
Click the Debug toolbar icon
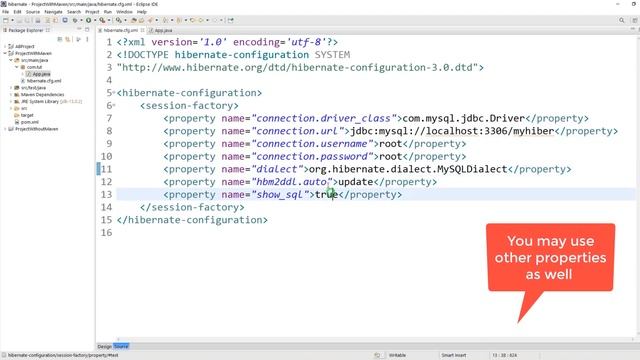75,20
